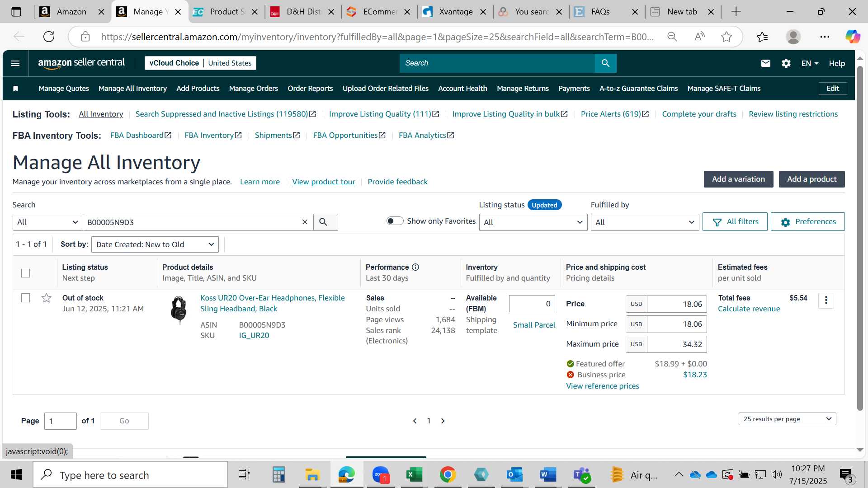Click Add a product button
The height and width of the screenshot is (488, 868).
tap(811, 179)
